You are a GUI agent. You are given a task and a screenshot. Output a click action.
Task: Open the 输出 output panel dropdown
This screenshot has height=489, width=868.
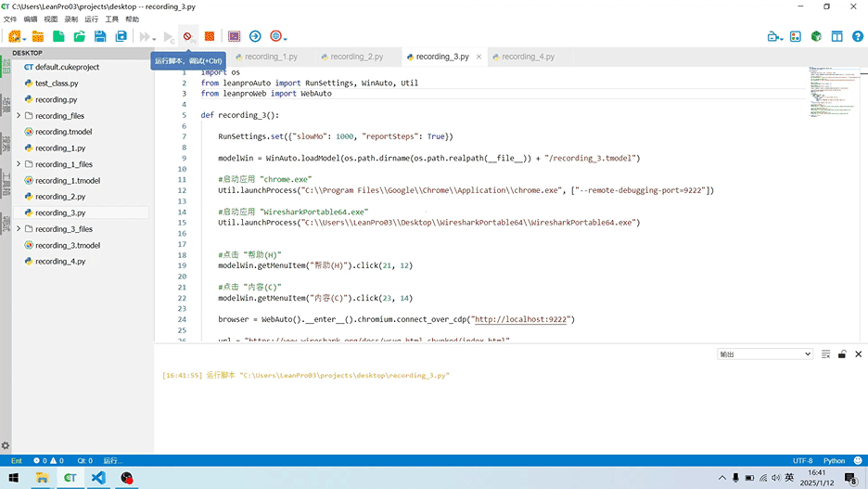pos(764,354)
